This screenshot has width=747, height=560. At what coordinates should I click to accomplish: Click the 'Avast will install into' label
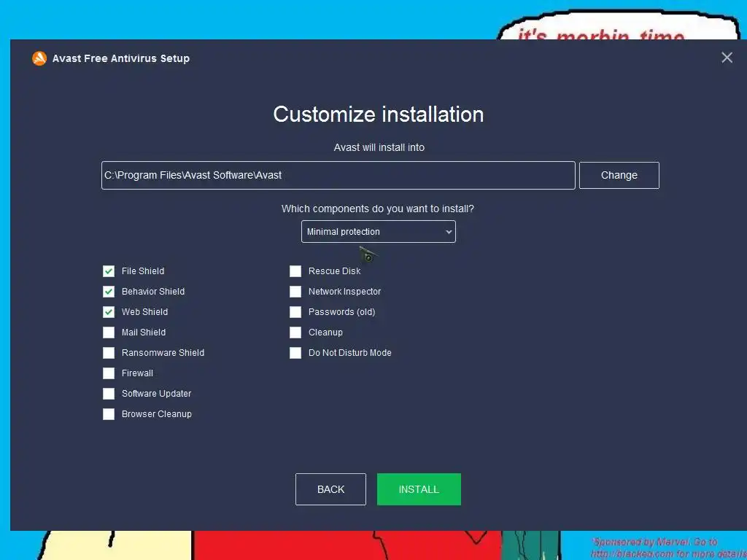[379, 147]
